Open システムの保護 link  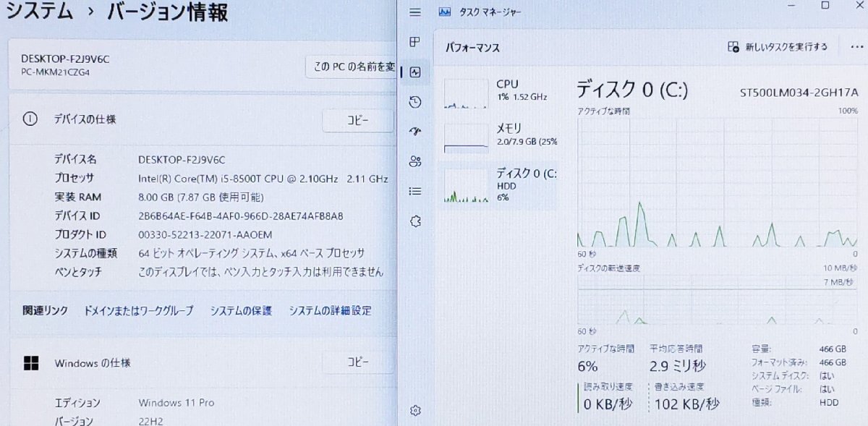pos(239,310)
